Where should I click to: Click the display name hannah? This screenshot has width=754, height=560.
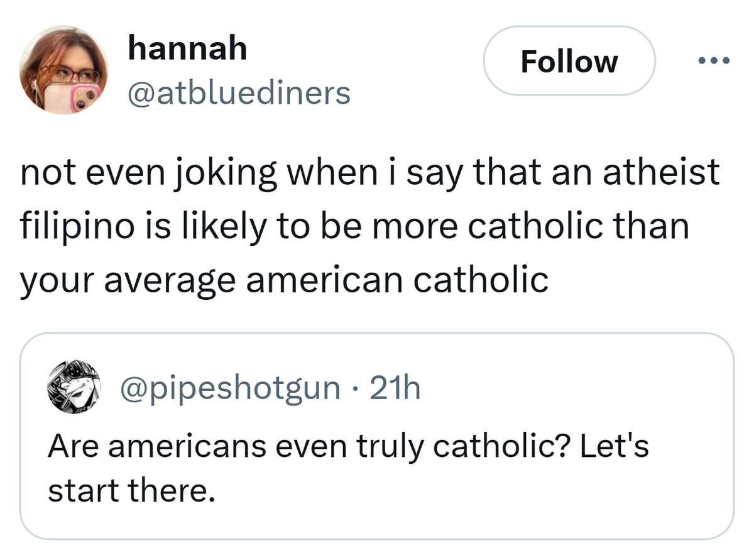click(187, 48)
